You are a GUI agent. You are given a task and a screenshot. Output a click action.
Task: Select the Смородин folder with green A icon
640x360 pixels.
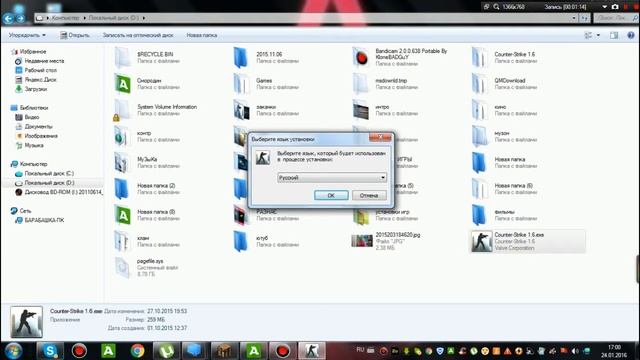coord(122,84)
